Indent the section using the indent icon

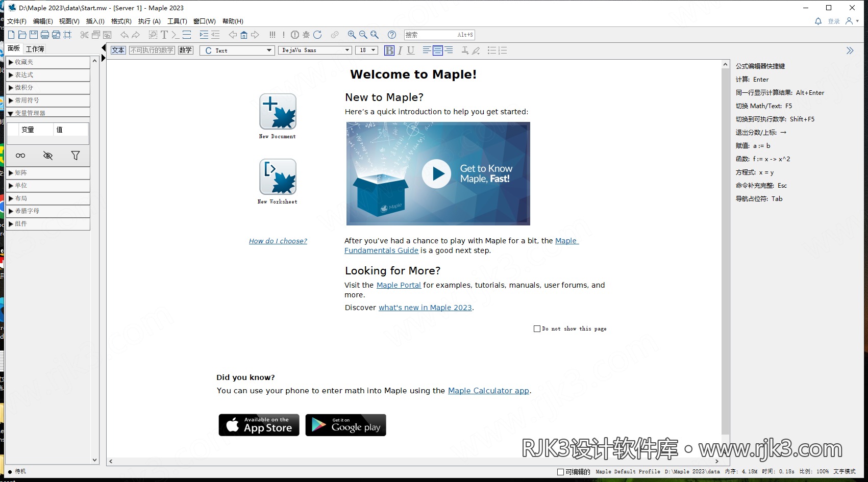click(204, 35)
